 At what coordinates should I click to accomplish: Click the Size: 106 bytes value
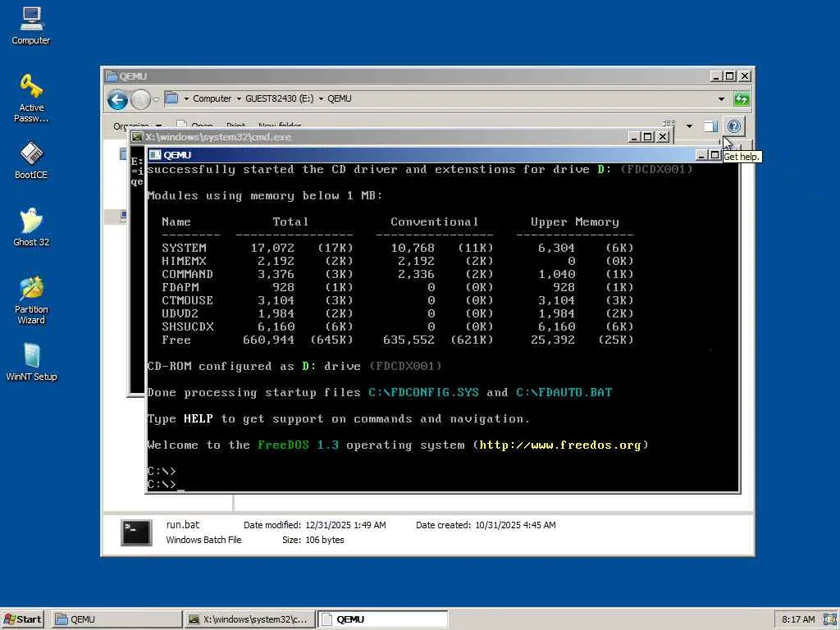pos(325,540)
